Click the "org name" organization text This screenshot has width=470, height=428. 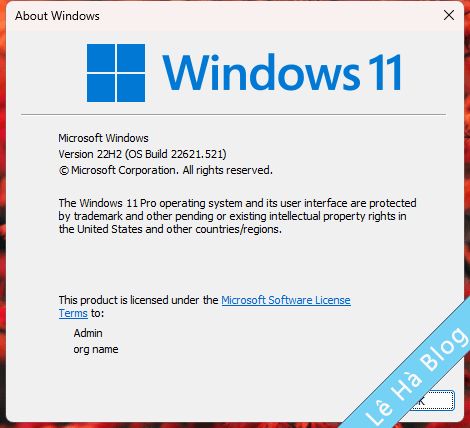click(x=96, y=349)
